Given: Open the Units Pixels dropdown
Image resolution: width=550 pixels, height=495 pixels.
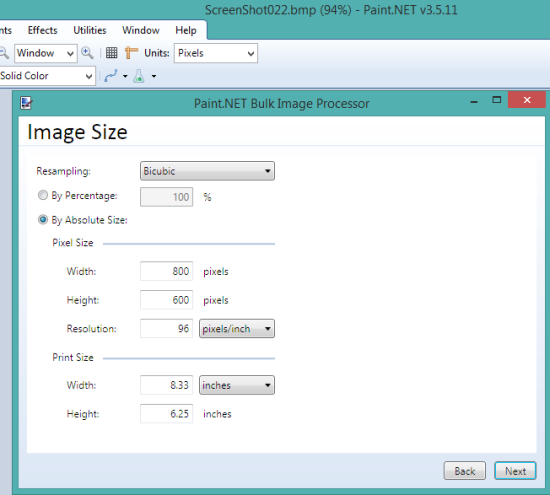Looking at the screenshot, I should (216, 53).
